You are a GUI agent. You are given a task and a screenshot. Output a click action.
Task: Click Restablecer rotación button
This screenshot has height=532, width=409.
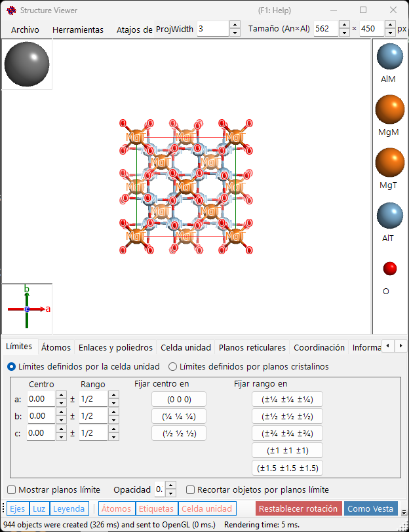pos(298,508)
